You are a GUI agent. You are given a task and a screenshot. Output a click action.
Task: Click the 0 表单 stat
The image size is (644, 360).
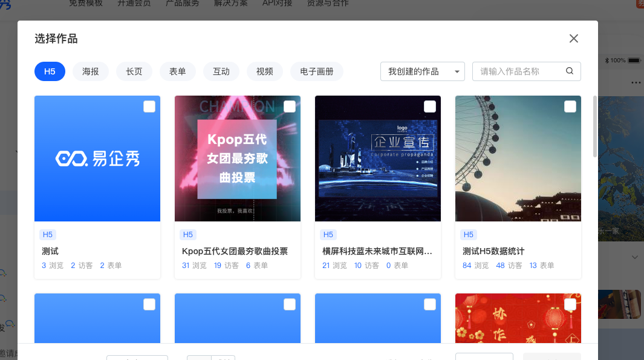[397, 266]
